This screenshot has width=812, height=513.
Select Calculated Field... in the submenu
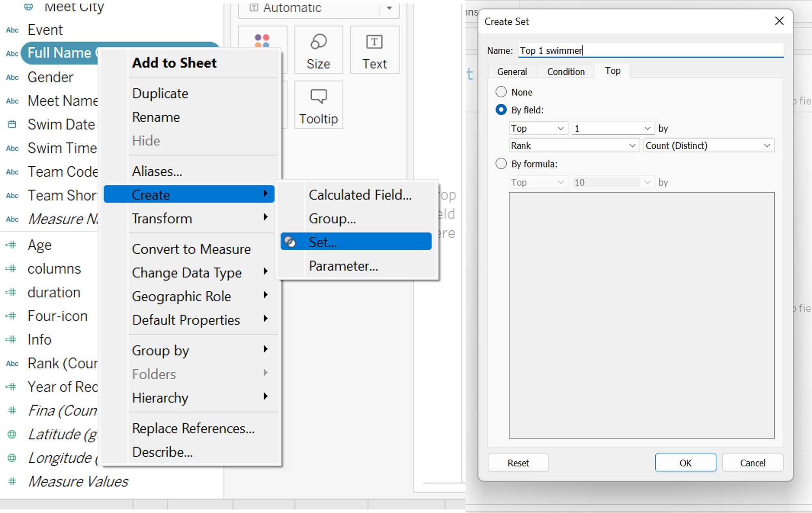tap(360, 195)
